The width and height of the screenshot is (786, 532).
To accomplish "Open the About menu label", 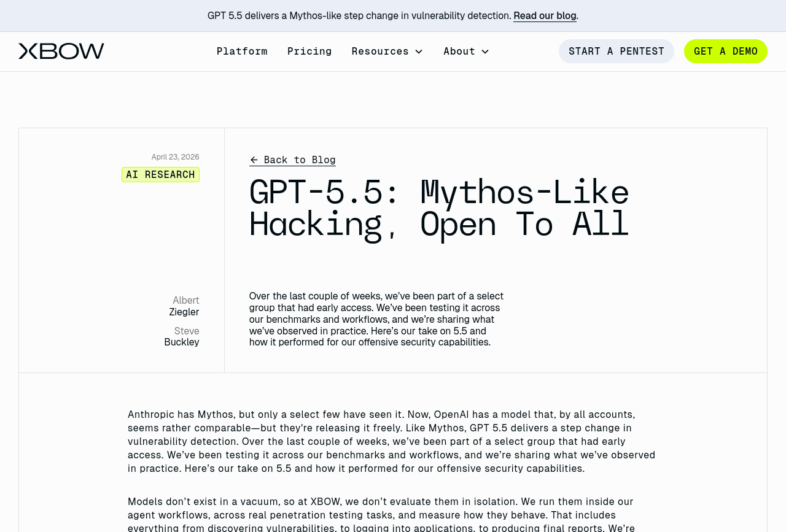I will (459, 52).
